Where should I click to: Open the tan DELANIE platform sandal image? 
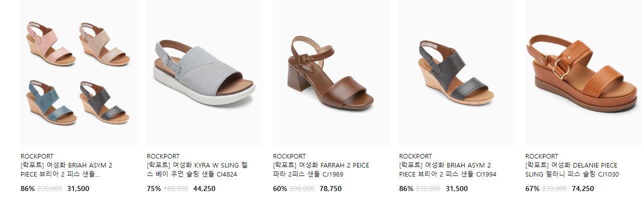point(583,73)
